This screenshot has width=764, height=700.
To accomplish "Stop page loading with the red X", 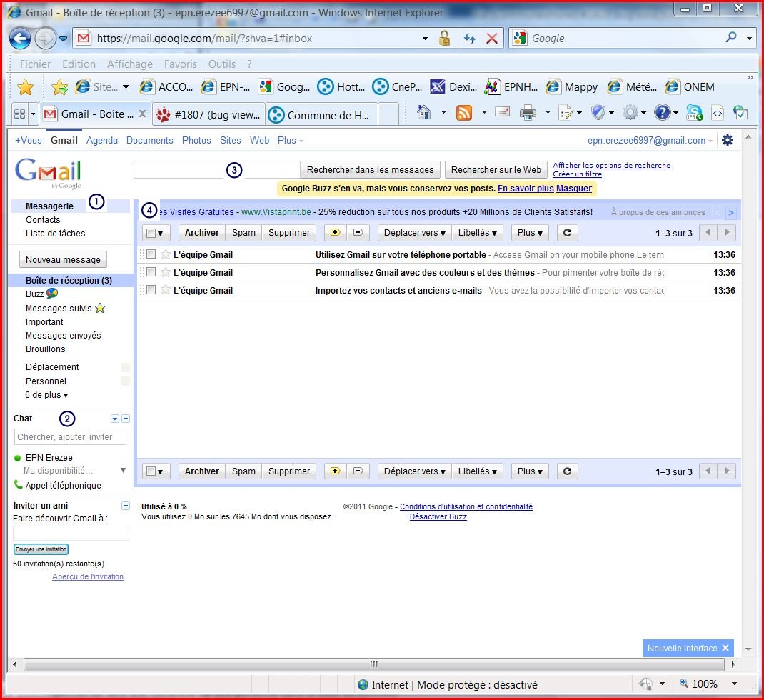I will click(x=492, y=39).
